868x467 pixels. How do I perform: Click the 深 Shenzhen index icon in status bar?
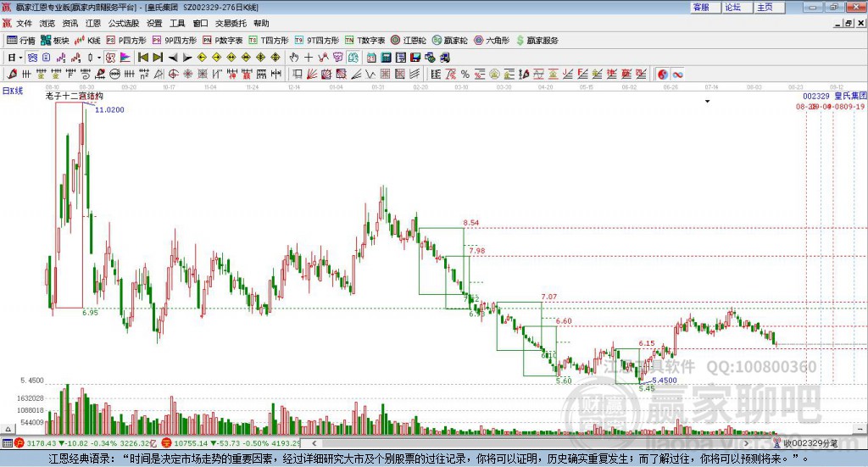coord(167,443)
